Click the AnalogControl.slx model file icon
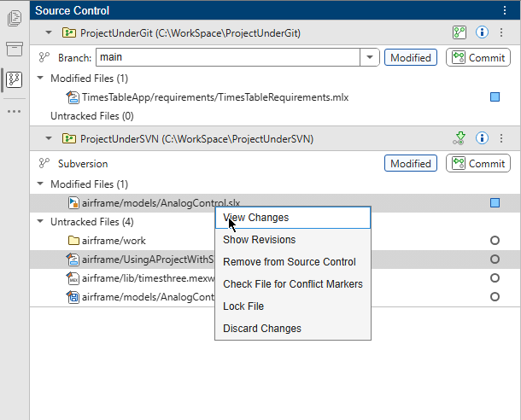 point(73,202)
